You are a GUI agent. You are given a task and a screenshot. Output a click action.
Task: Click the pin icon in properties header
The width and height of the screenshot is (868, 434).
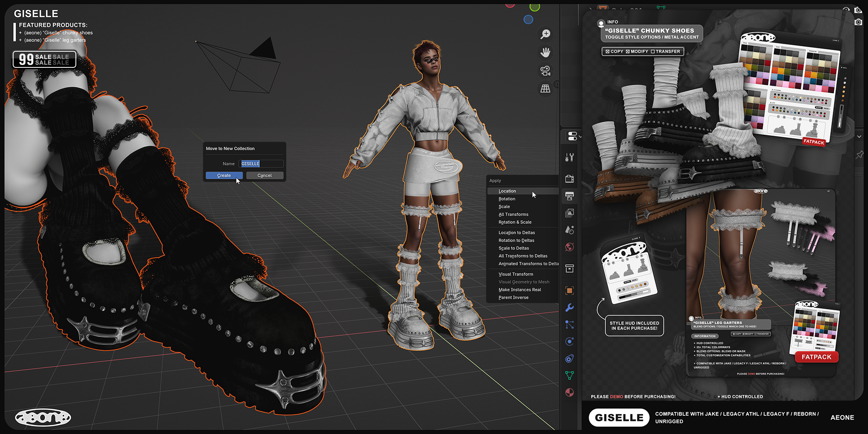tap(860, 155)
